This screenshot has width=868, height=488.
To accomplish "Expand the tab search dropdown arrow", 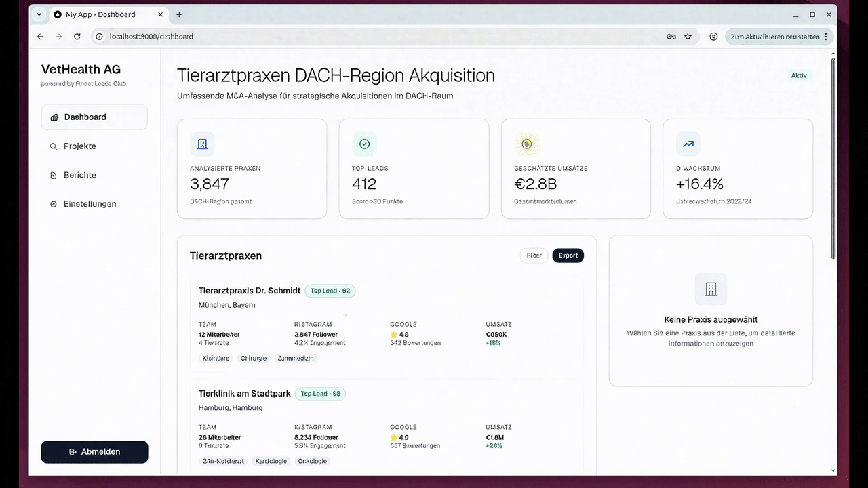I will coord(39,14).
